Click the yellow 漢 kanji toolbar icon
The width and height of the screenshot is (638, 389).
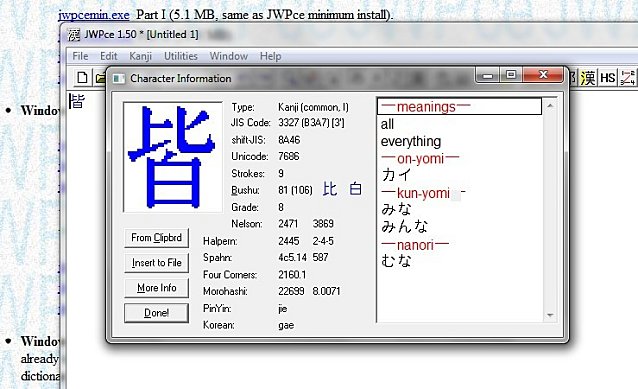[588, 77]
